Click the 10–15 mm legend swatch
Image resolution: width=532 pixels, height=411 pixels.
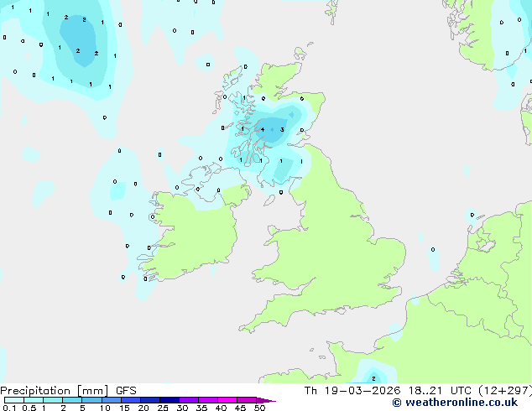tap(112, 400)
